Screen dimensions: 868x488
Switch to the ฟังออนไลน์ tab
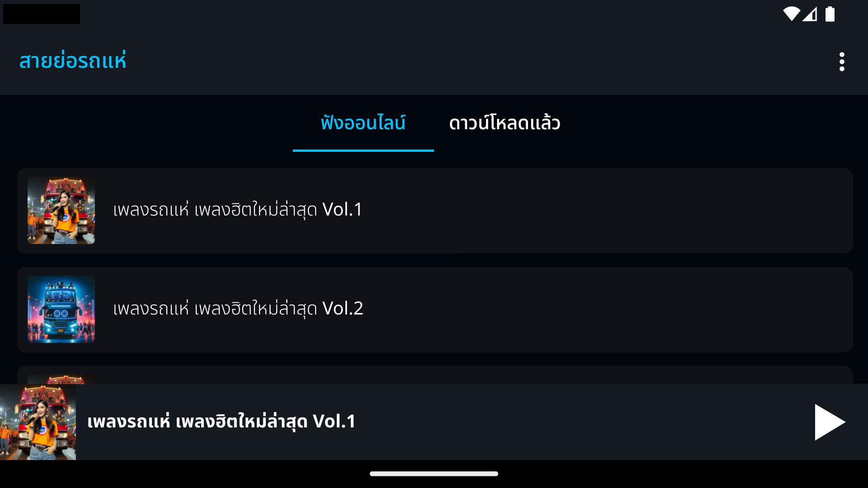(363, 123)
